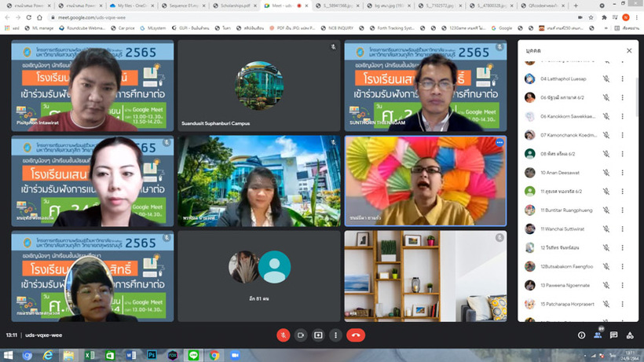Toggle the camera button in call controls
644x362 pixels.
pyautogui.click(x=300, y=335)
